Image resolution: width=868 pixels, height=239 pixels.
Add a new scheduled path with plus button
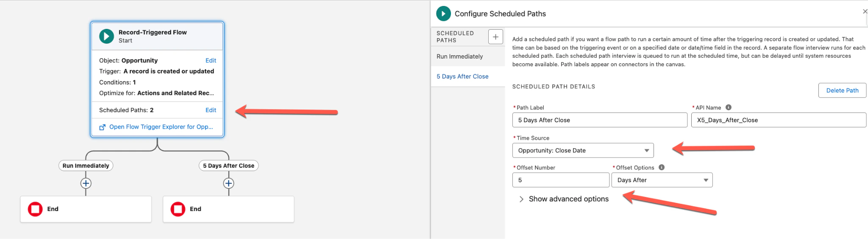(495, 37)
